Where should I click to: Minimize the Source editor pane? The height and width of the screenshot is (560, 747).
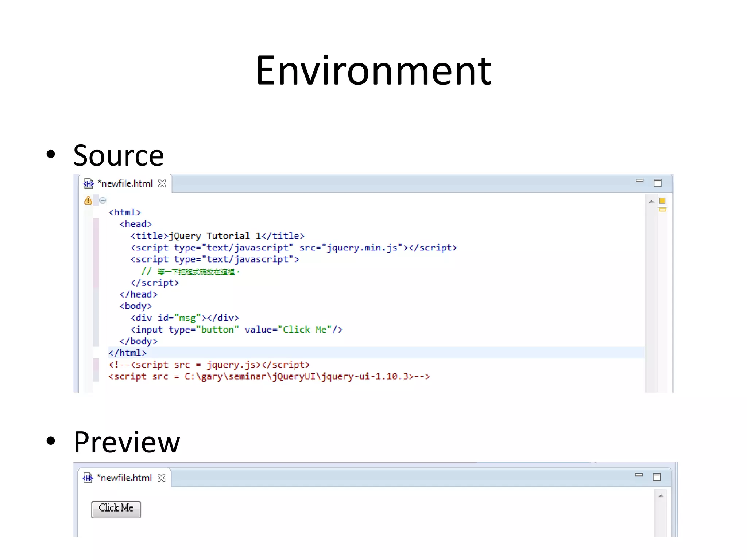(x=639, y=181)
